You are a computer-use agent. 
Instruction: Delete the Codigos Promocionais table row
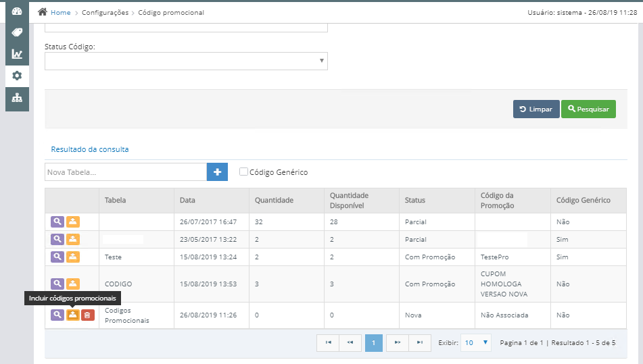click(x=88, y=315)
